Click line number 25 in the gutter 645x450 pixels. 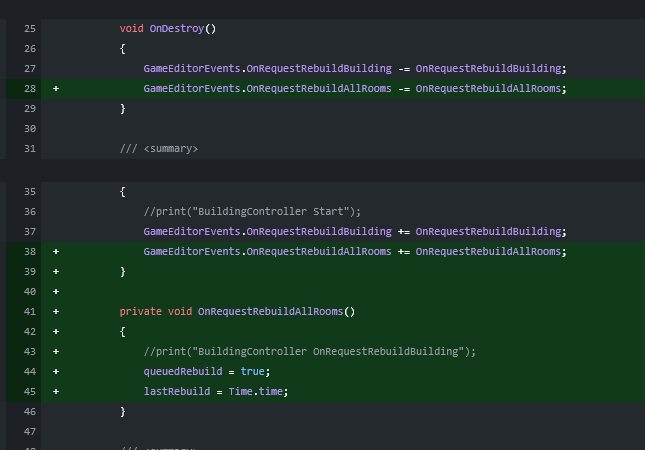pos(29,28)
